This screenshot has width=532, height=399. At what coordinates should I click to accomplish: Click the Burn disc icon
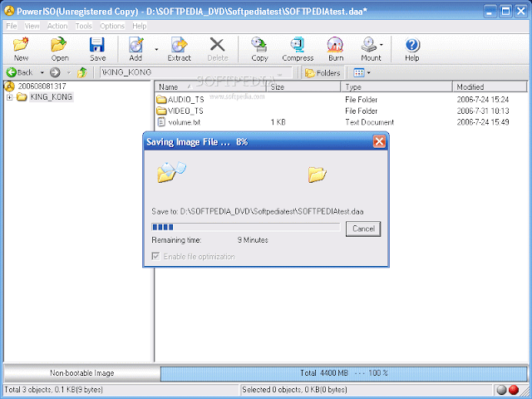tap(336, 44)
